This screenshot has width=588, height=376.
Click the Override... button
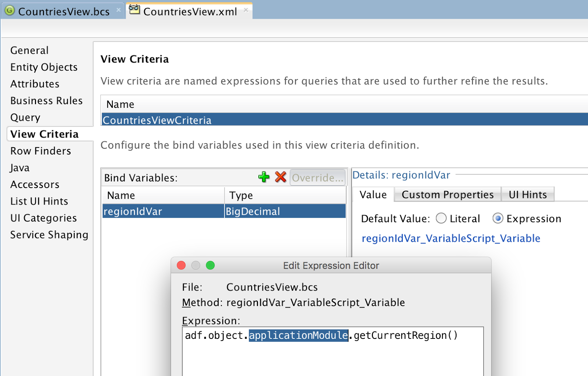318,178
